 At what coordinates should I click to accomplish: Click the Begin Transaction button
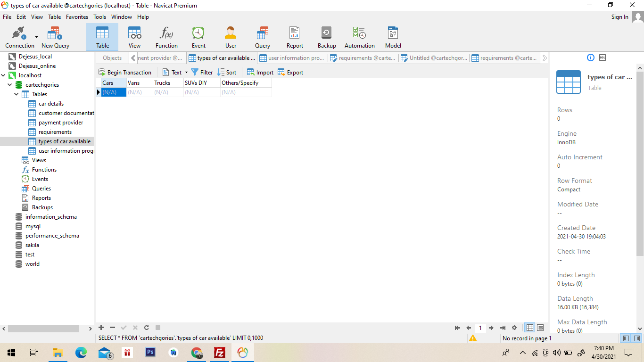[x=125, y=73]
